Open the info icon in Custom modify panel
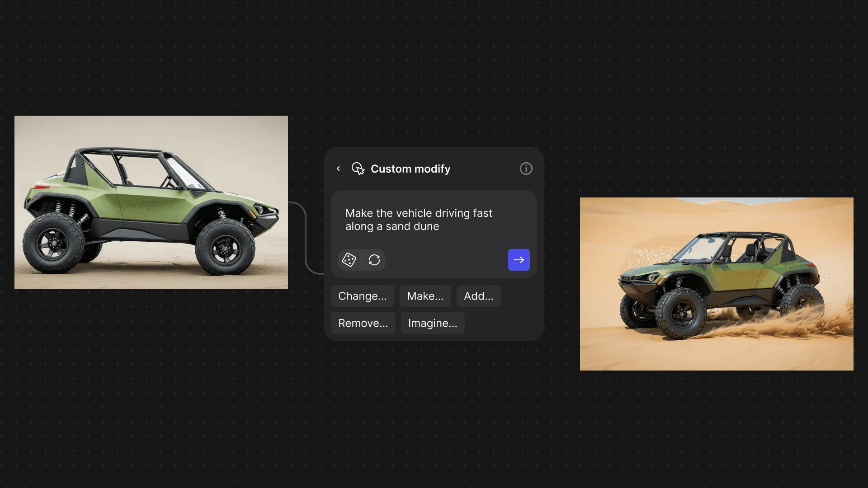 click(526, 169)
